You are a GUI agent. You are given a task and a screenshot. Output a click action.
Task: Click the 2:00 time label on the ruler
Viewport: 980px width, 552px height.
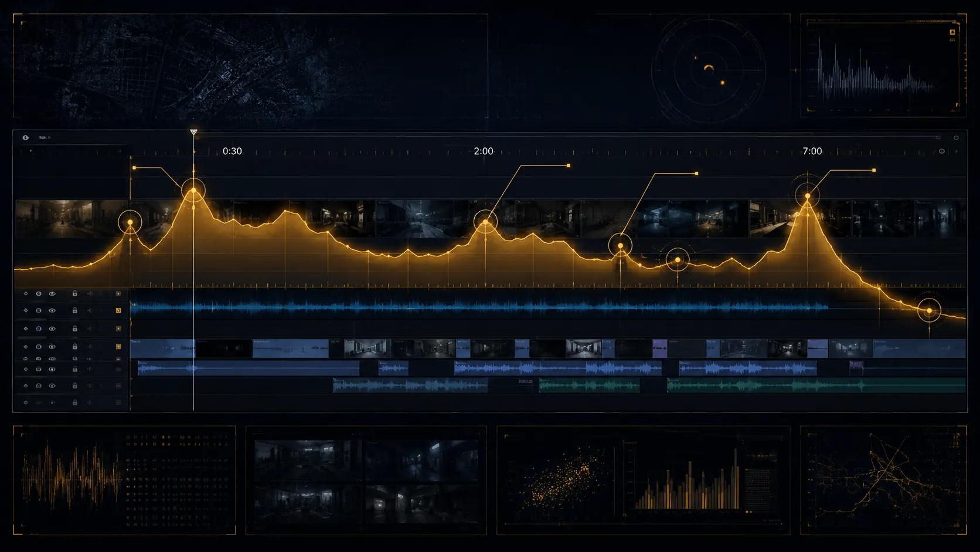tap(484, 151)
